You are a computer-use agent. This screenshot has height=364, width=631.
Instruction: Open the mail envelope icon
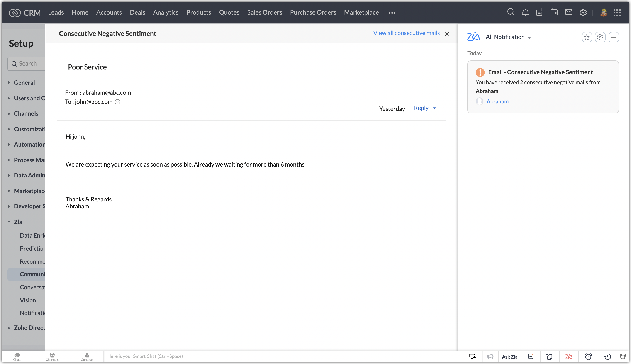[x=568, y=12]
